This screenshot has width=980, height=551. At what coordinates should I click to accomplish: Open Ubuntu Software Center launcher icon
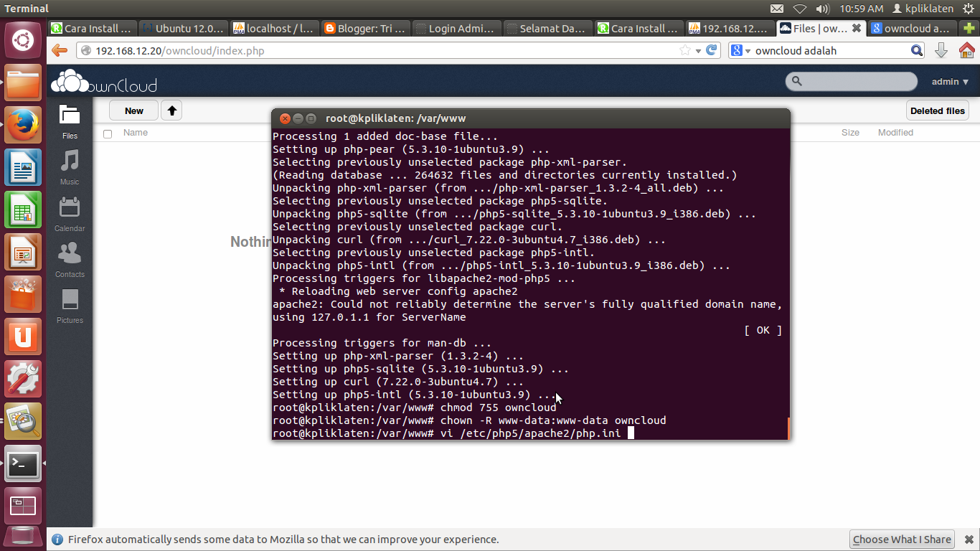[23, 296]
